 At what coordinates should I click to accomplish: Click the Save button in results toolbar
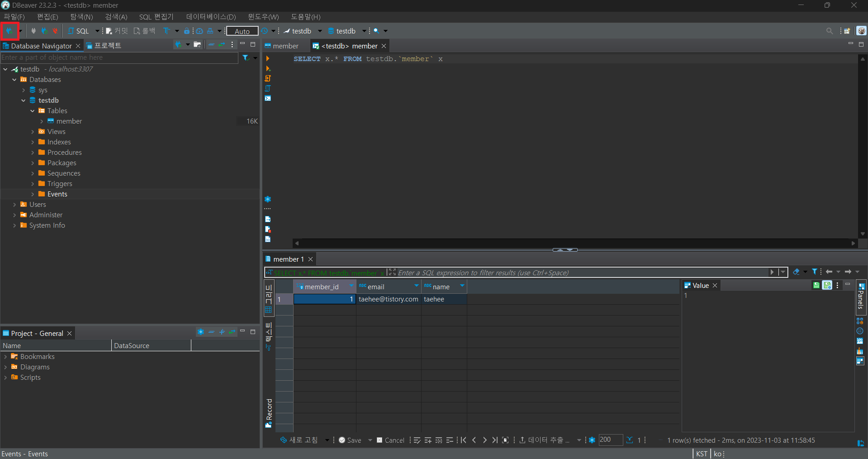[350, 440]
